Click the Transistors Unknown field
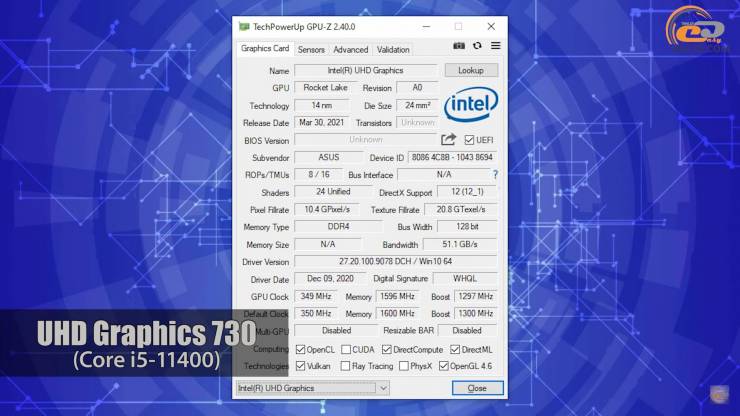 coord(417,123)
